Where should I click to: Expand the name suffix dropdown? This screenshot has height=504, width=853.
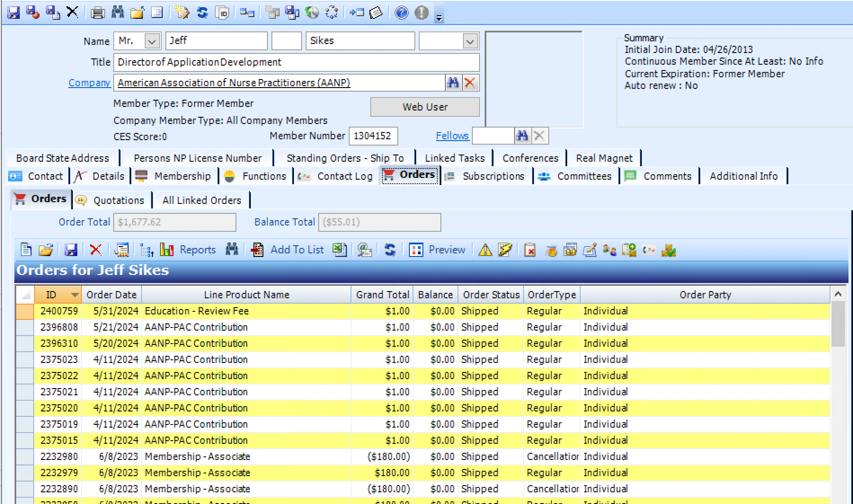pos(470,41)
